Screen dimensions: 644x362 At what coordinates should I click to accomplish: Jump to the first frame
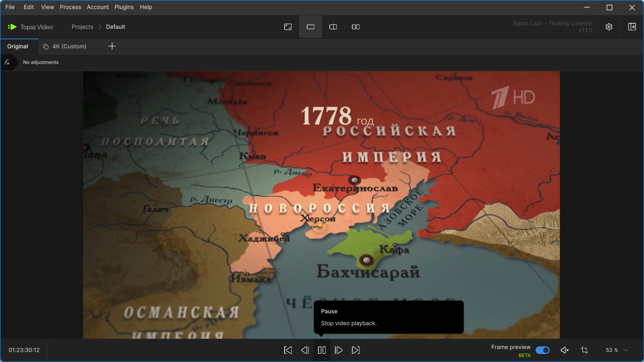click(288, 350)
